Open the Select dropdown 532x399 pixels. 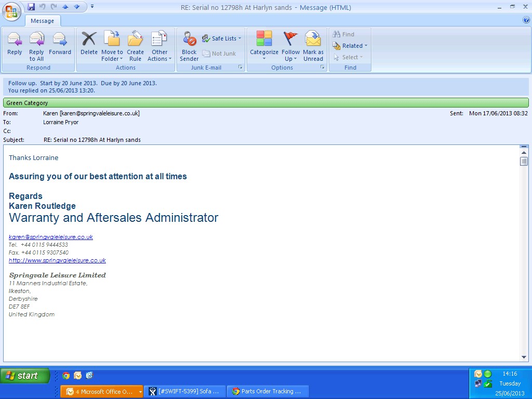point(348,57)
